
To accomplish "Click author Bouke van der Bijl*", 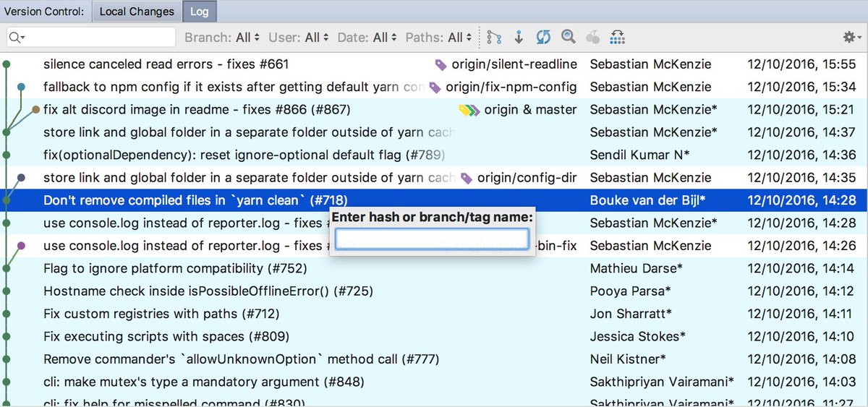I will (x=647, y=200).
